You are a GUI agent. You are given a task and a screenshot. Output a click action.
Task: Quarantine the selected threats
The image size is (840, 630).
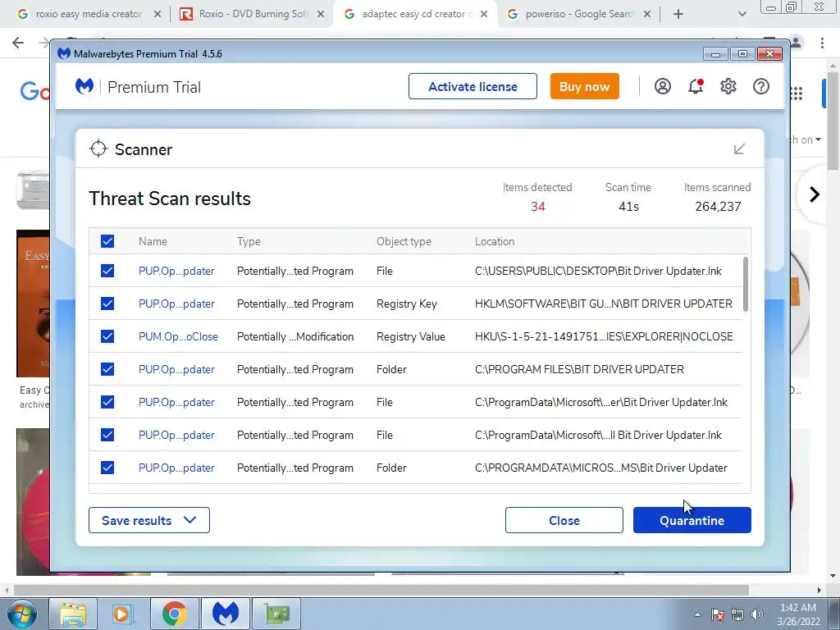(x=692, y=520)
